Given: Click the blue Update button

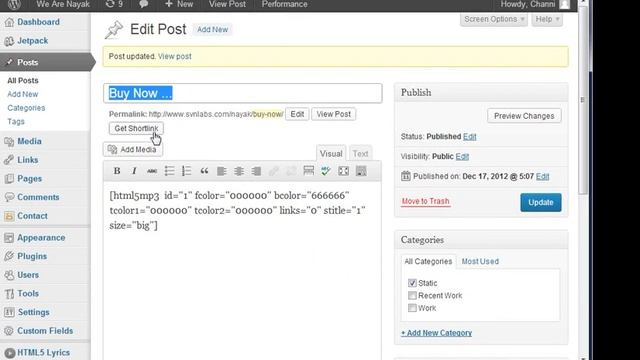Looking at the screenshot, I should 541,202.
